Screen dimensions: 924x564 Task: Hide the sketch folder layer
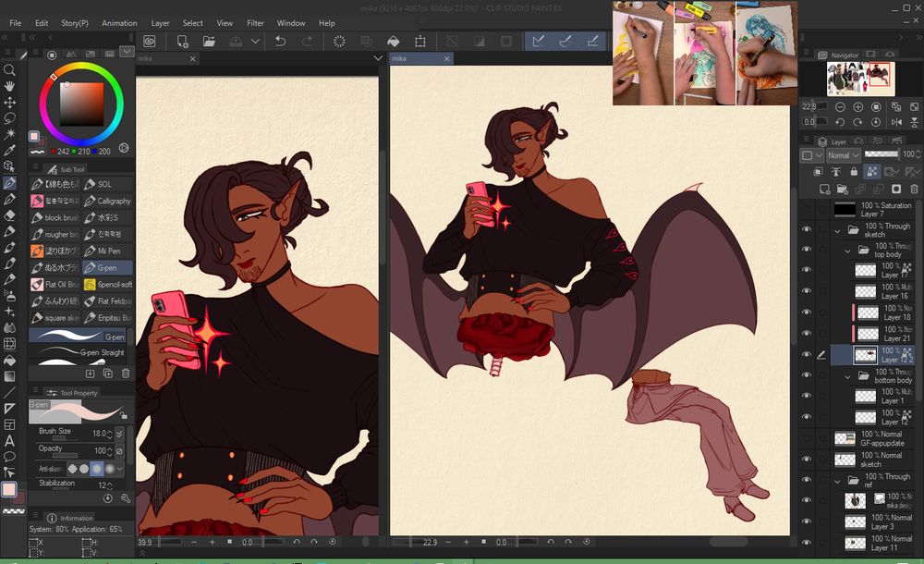click(x=807, y=229)
